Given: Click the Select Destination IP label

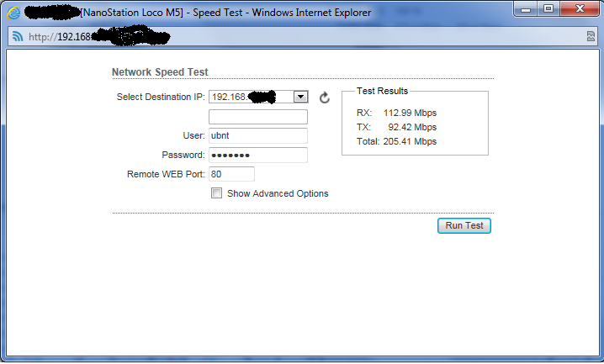Looking at the screenshot, I should pyautogui.click(x=161, y=97).
